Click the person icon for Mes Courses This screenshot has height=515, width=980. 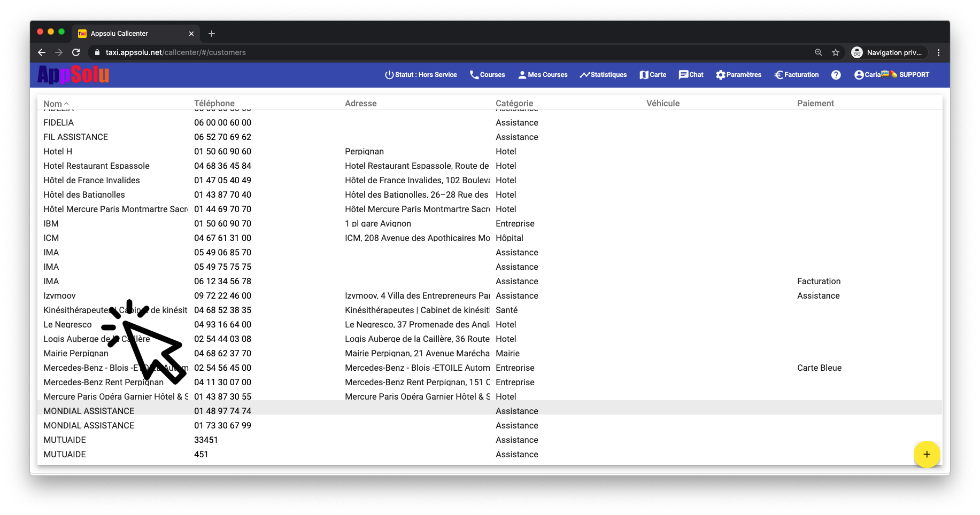tap(522, 75)
